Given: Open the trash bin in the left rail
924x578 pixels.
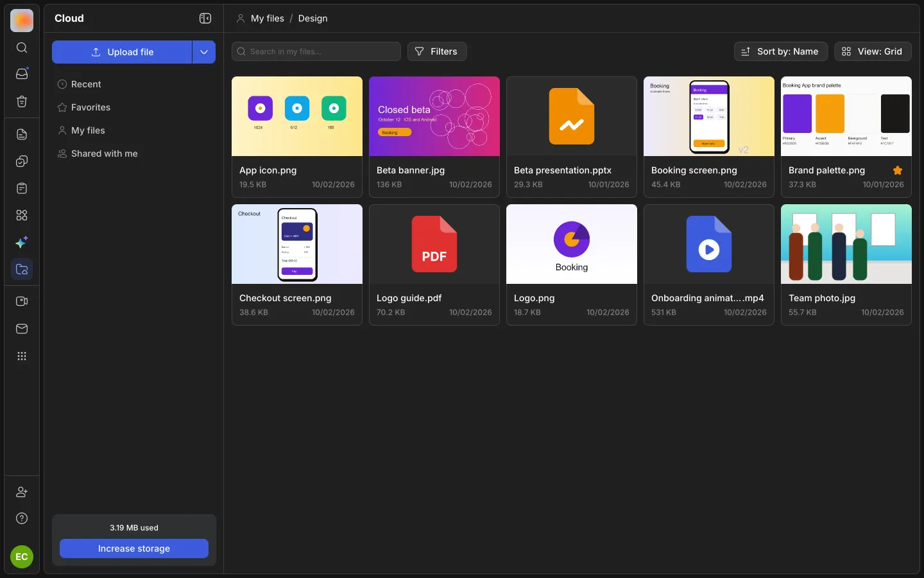Looking at the screenshot, I should pos(22,101).
